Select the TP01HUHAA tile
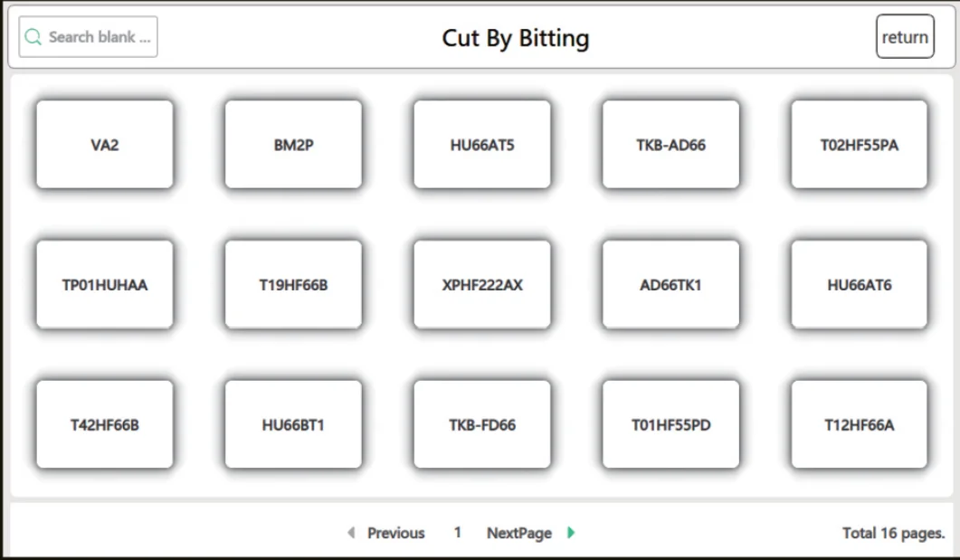The width and height of the screenshot is (960, 560). click(105, 285)
